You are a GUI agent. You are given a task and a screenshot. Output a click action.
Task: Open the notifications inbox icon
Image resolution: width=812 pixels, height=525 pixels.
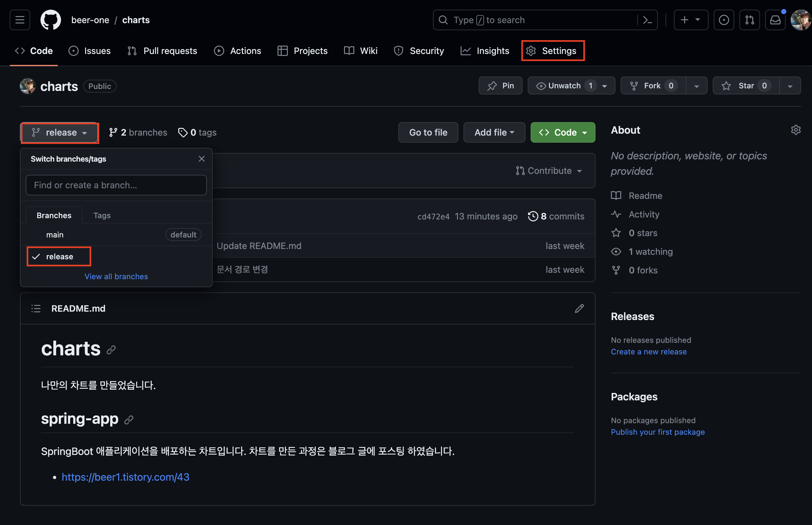(x=775, y=20)
